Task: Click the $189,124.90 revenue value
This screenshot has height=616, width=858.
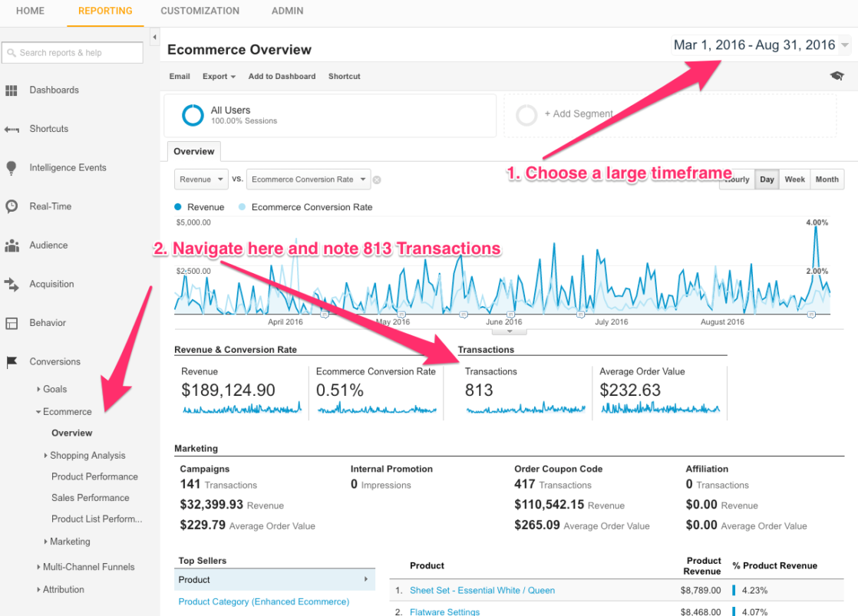Action: coord(228,390)
